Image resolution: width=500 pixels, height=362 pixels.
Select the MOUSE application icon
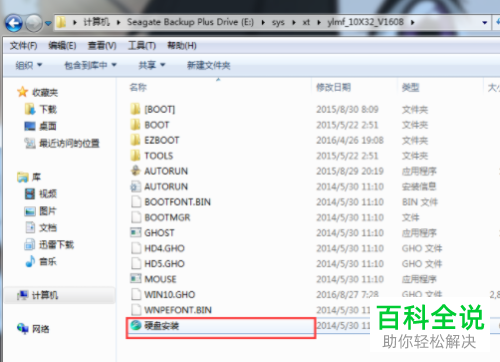(135, 278)
